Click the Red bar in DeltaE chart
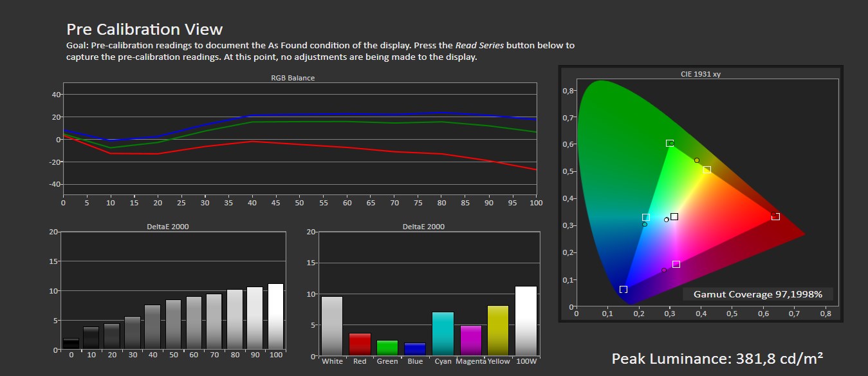Image resolution: width=868 pixels, height=376 pixels. click(360, 344)
